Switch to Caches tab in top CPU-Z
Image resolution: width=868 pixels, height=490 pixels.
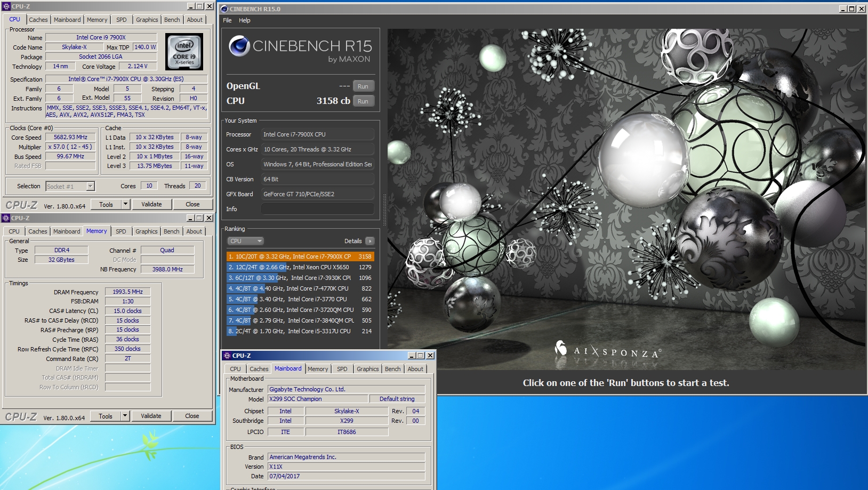coord(38,20)
